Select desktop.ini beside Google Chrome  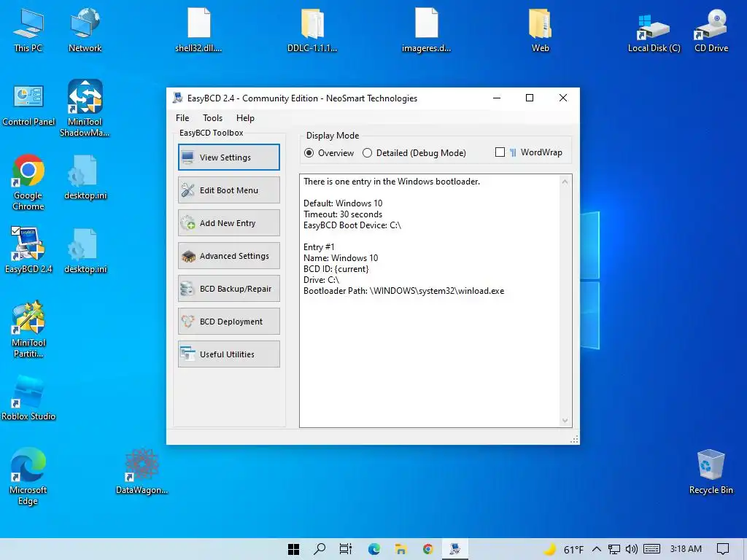click(x=85, y=177)
